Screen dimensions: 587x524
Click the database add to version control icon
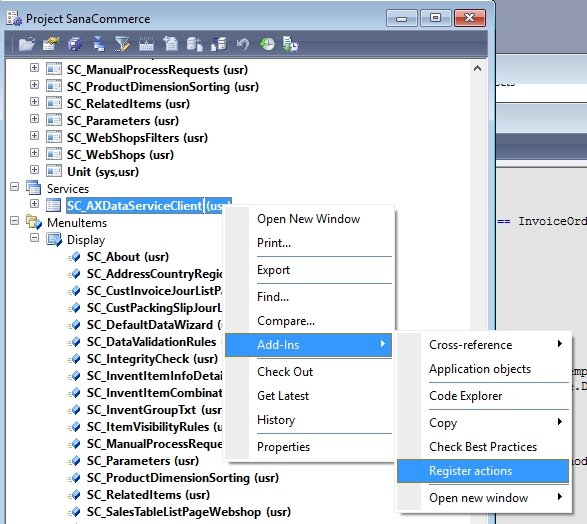(194, 44)
